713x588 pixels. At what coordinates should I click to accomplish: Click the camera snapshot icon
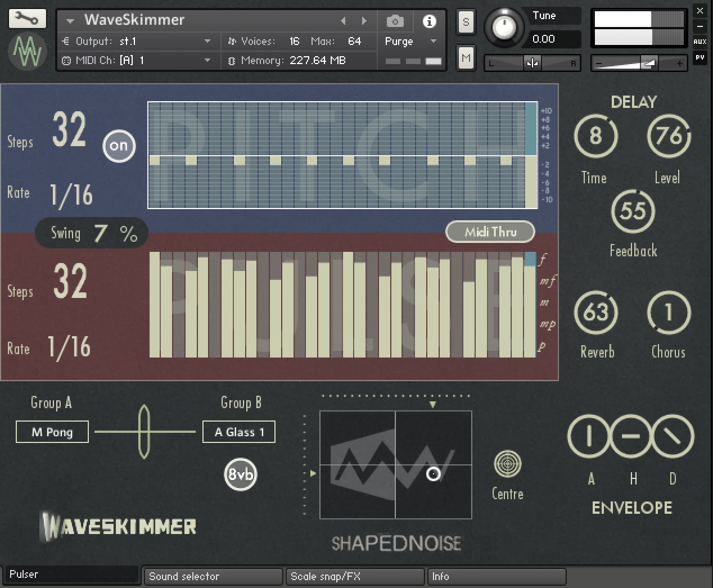pyautogui.click(x=395, y=21)
